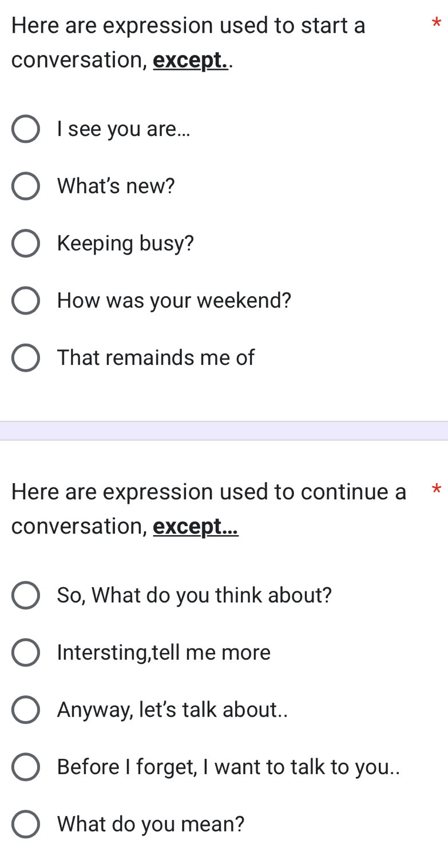Image resolution: width=448 pixels, height=868 pixels.
Task: Click the continue a conversation question title
Action: pyautogui.click(x=209, y=492)
